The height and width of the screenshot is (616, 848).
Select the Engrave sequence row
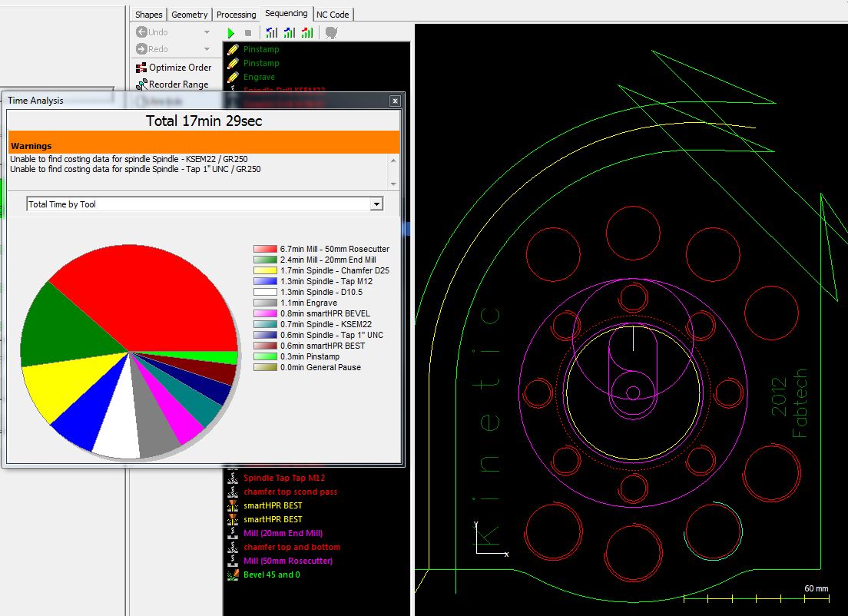point(259,77)
